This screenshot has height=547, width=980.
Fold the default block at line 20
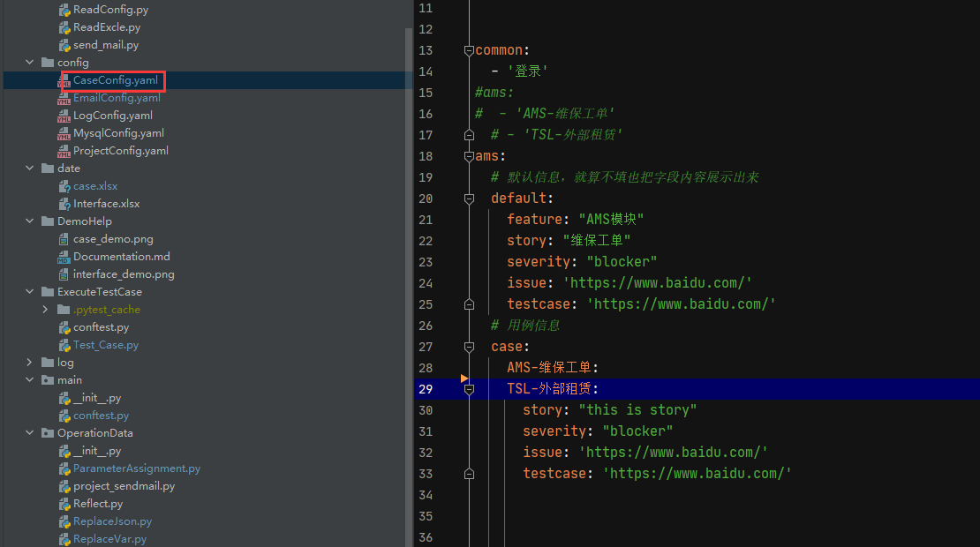(x=469, y=199)
